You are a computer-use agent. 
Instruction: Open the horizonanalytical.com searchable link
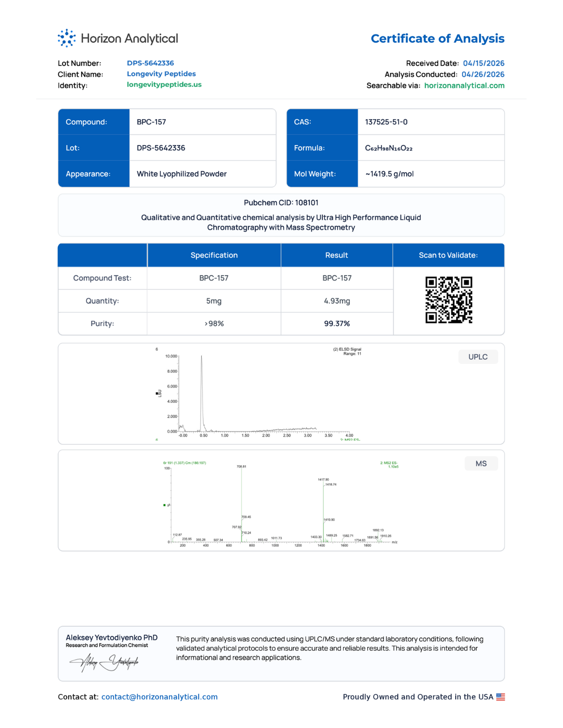(x=464, y=86)
